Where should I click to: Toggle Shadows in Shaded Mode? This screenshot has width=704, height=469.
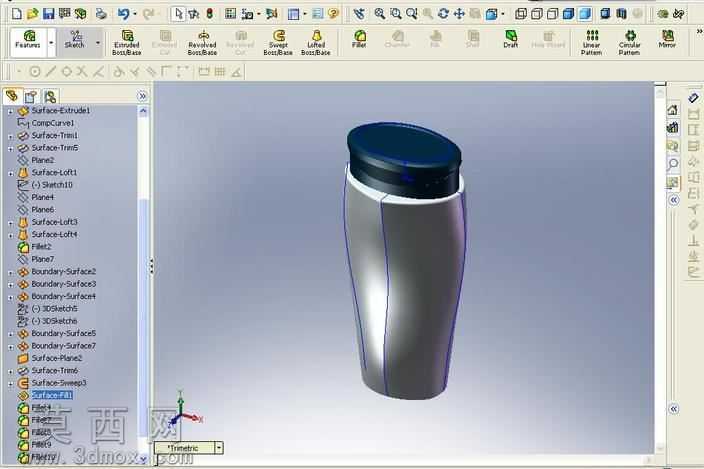point(605,14)
